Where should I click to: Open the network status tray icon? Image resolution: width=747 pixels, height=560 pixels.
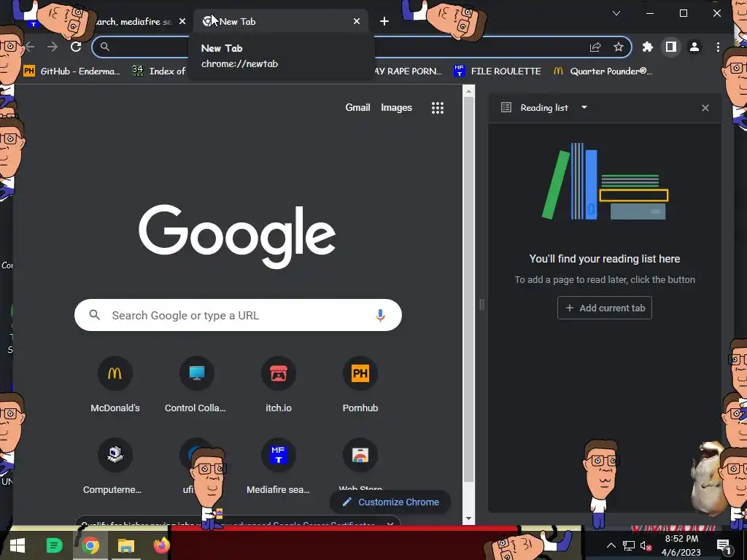coord(628,545)
